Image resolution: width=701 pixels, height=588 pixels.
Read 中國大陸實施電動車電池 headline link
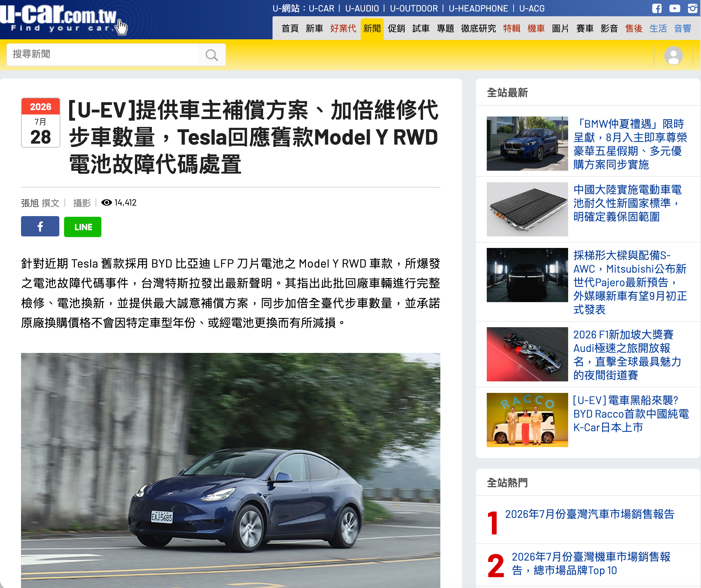pos(627,203)
